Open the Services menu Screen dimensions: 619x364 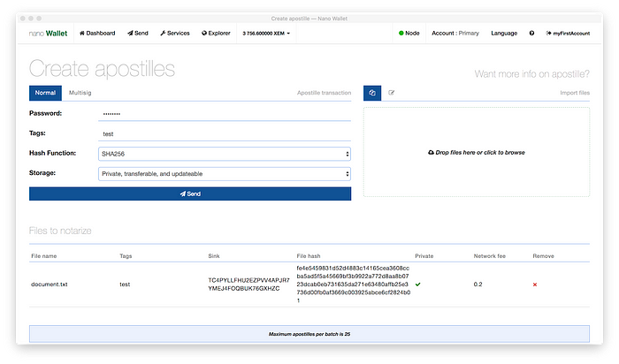click(x=175, y=33)
